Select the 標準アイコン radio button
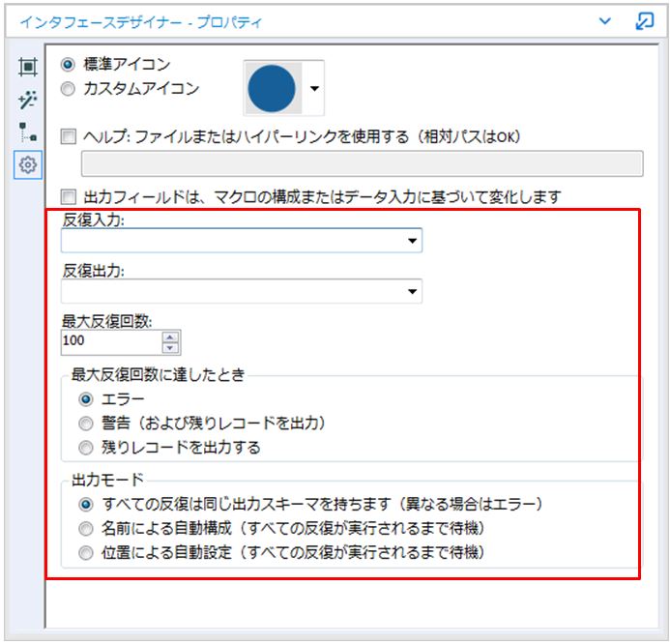Viewport: 670px width, 644px height. tap(68, 65)
